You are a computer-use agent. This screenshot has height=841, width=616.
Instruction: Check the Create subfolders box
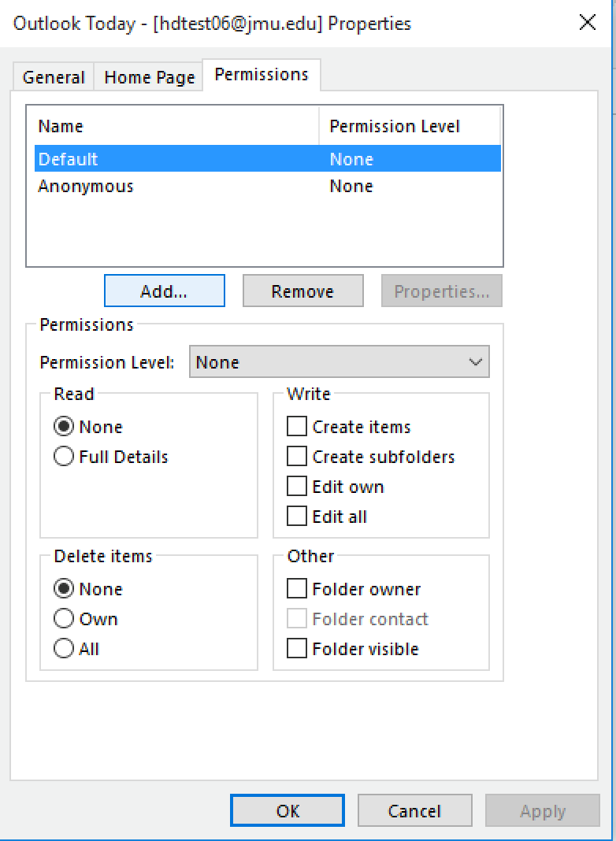coord(297,456)
